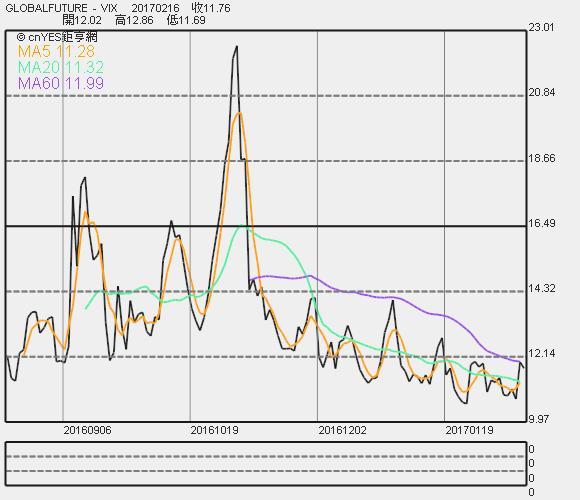The image size is (580, 500).
Task: Click the 20160906 date axis label
Action: 87,430
